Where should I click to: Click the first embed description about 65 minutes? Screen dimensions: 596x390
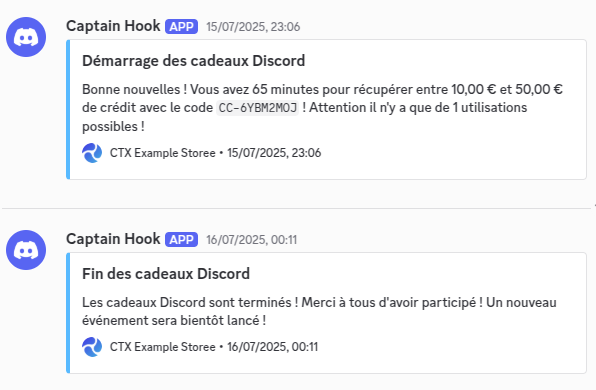(322, 108)
